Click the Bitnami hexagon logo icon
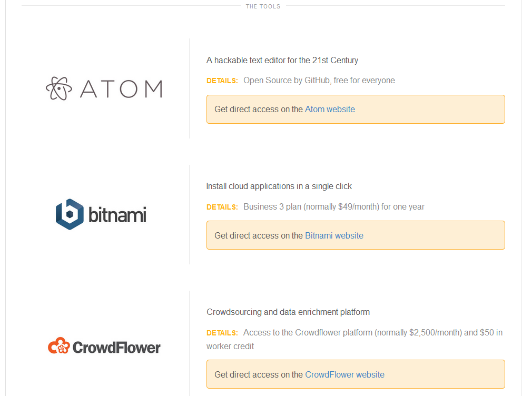Image resolution: width=532 pixels, height=396 pixels. (70, 214)
